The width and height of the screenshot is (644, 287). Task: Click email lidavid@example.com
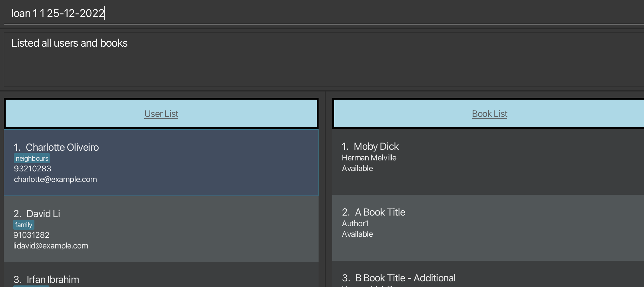pos(51,246)
